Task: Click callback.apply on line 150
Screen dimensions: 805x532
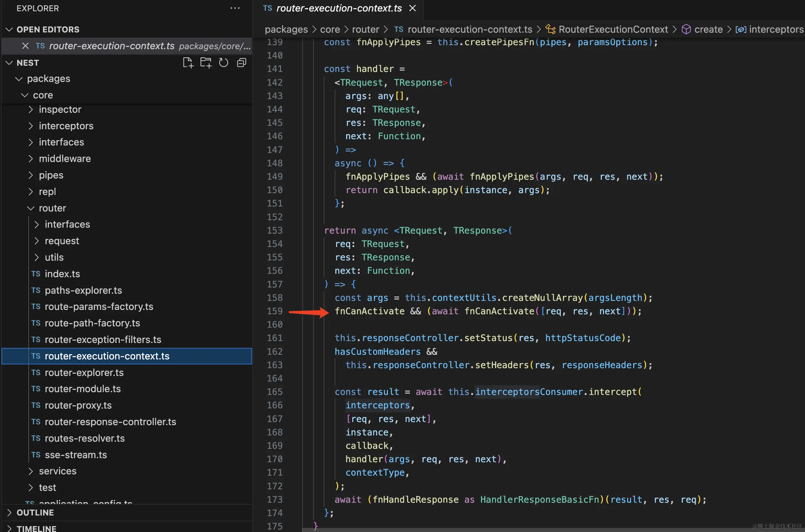Action: [x=421, y=190]
